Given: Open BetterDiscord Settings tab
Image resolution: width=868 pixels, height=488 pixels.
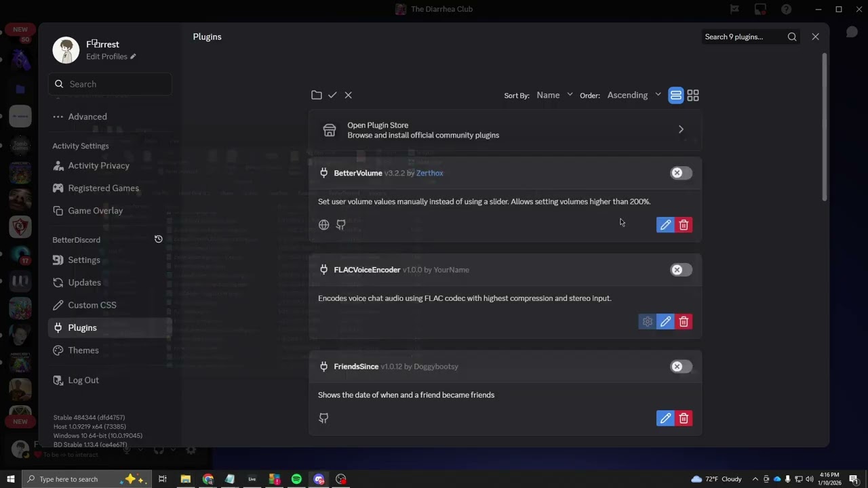Looking at the screenshot, I should click(110, 260).
